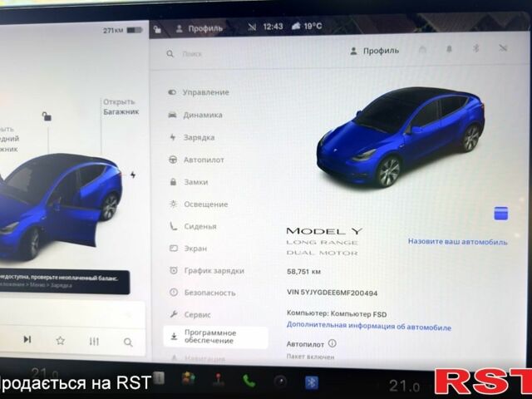Viewport: 532px width, 399px height.
Task: Tap the VIN 5YJYGDEE6MF200494 text
Action: tap(332, 293)
